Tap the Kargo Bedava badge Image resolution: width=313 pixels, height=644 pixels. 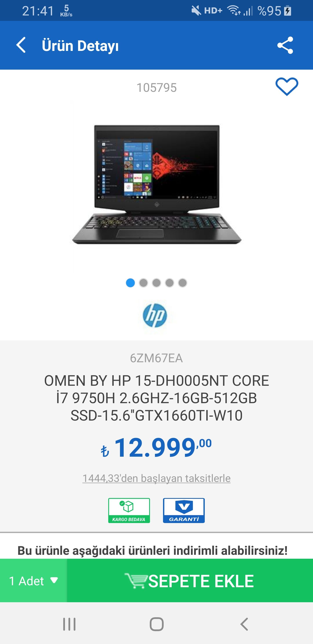129,510
